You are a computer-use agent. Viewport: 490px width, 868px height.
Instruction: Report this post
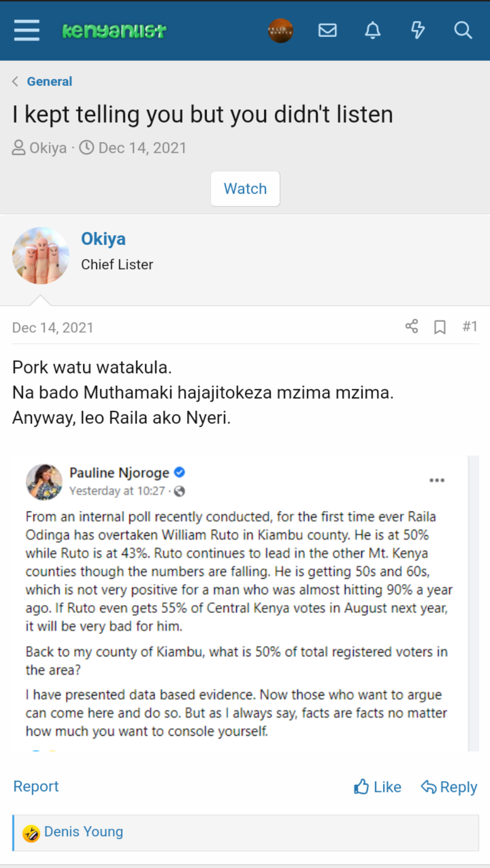(x=36, y=787)
